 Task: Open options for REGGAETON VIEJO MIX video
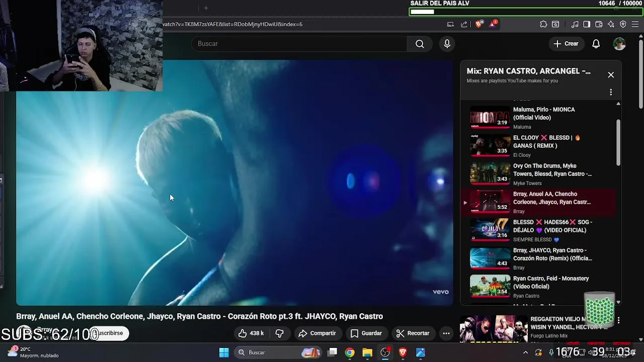pyautogui.click(x=618, y=320)
